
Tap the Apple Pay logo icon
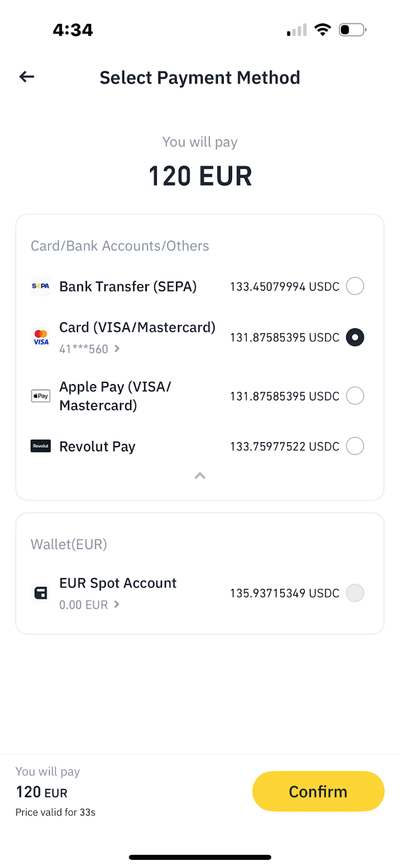pyautogui.click(x=41, y=396)
